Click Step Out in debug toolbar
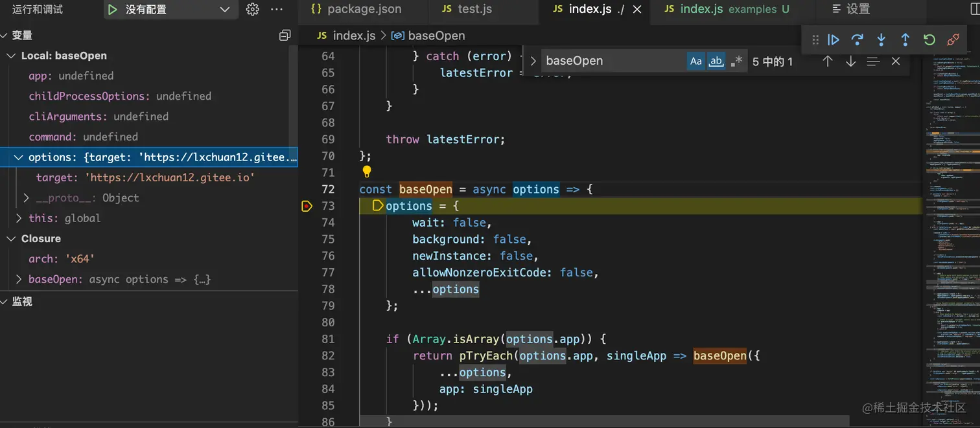 coord(905,40)
